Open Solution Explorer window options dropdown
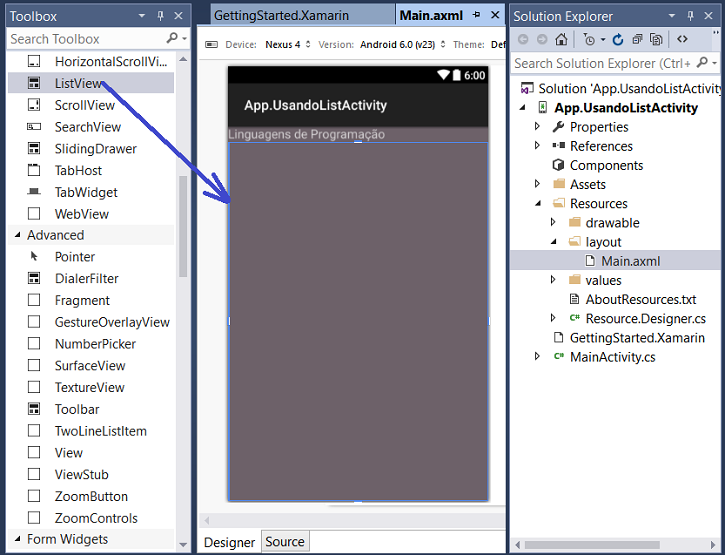Image resolution: width=725 pixels, height=555 pixels. point(671,16)
